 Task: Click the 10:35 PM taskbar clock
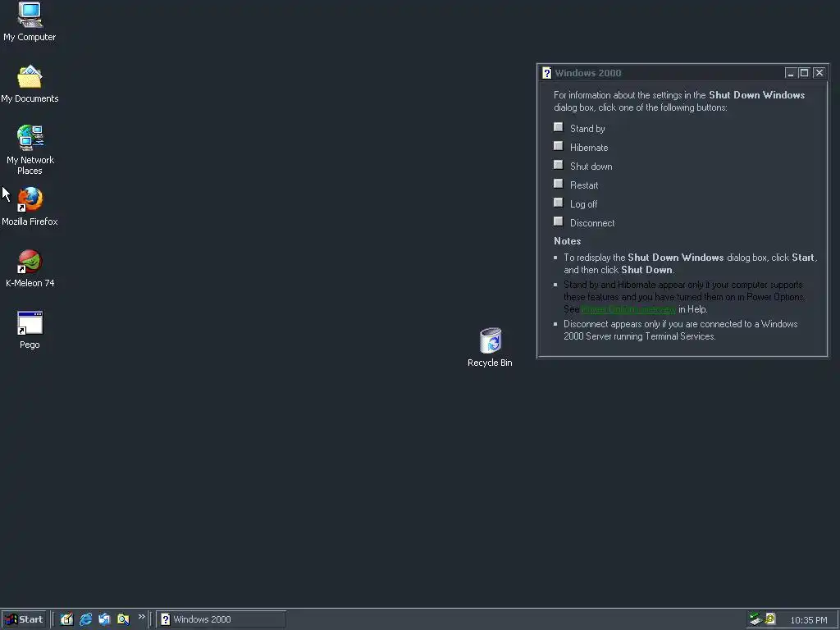tap(808, 620)
